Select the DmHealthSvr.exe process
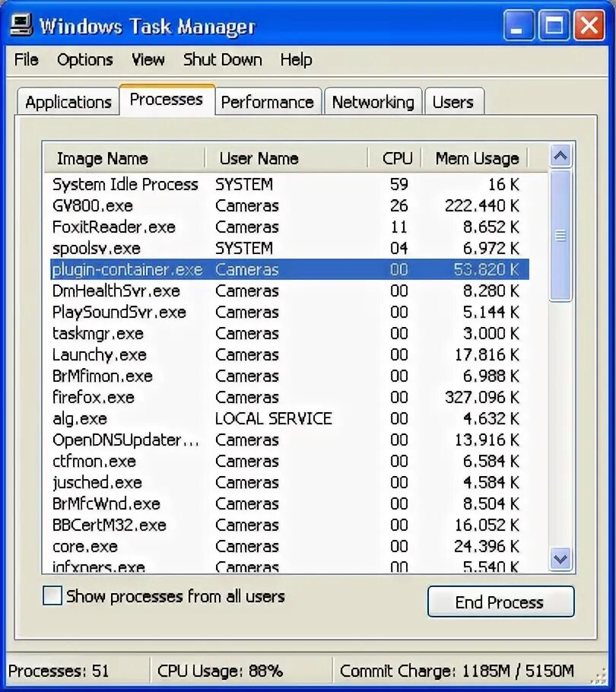Screen dimensions: 616x692 290,290
